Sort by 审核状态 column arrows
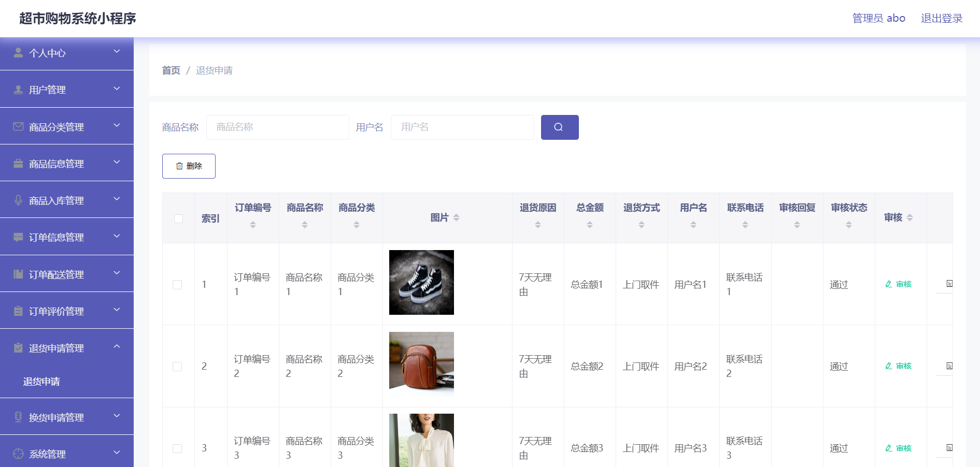The width and height of the screenshot is (980, 467). (849, 225)
